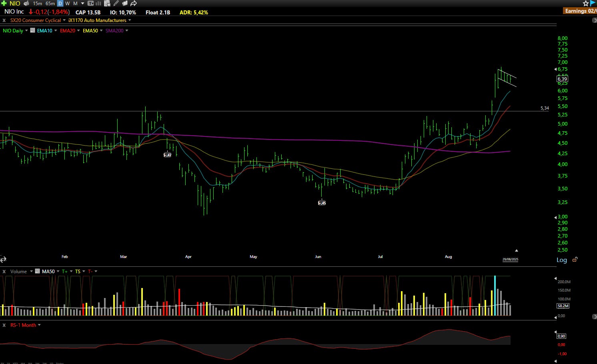Expand the SX20 Consumer Cyclical dropdown
Viewport: 597px width, 364px height.
(x=64, y=20)
